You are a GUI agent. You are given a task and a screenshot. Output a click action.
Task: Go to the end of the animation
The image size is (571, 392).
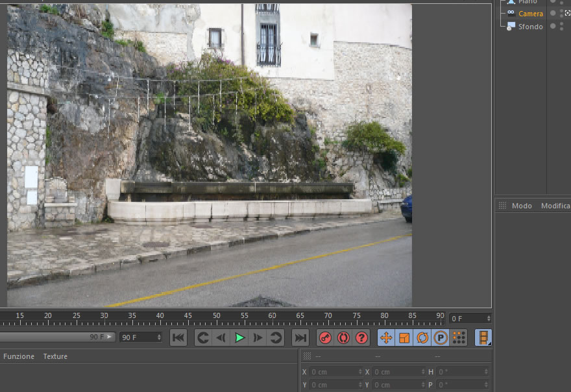(x=300, y=337)
